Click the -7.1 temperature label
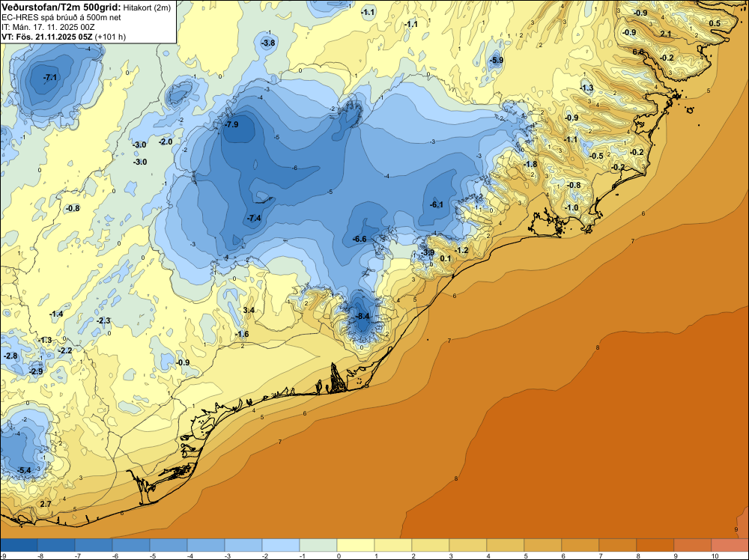 [49, 77]
